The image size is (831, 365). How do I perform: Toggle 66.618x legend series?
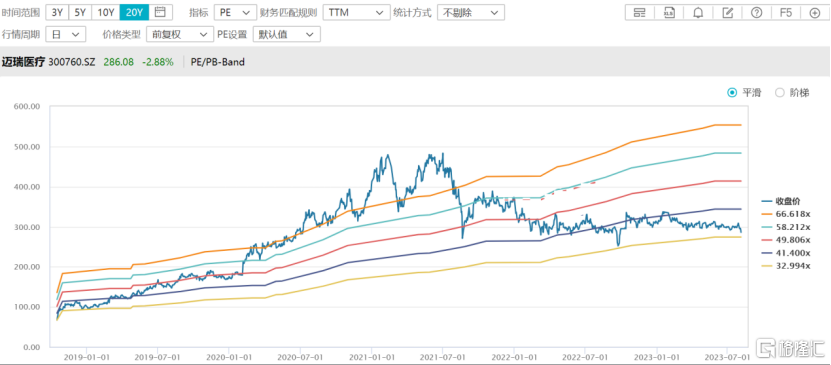[786, 214]
